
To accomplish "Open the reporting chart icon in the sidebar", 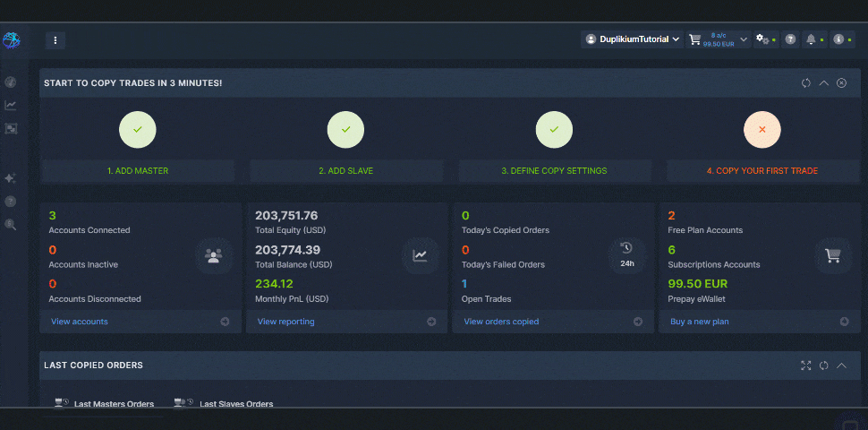I will tap(11, 106).
